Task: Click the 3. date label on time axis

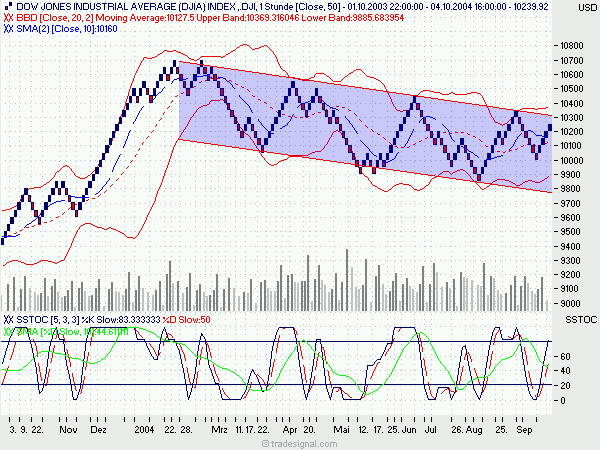Action: pyautogui.click(x=13, y=430)
